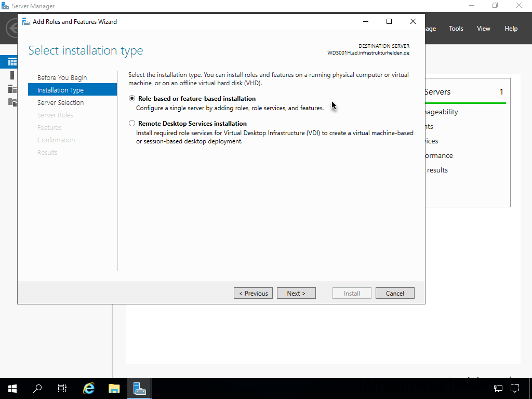This screenshot has height=399, width=532.
Task: Open Tools menu in Server Manager
Action: pyautogui.click(x=456, y=29)
